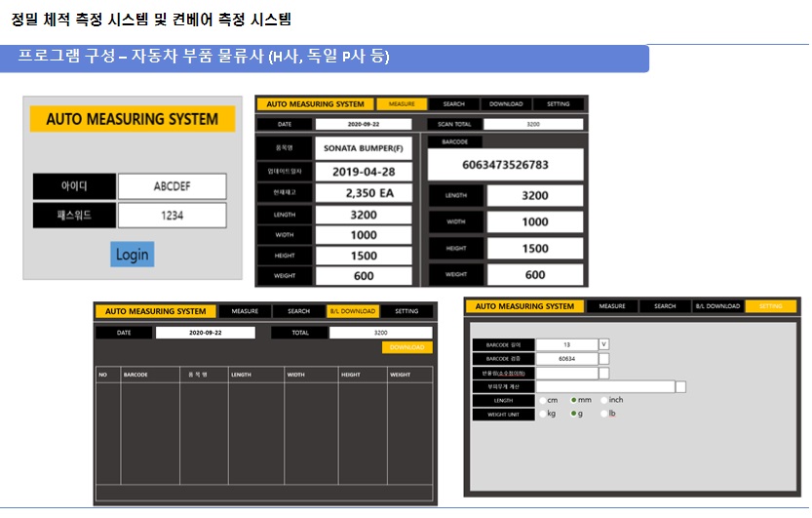Screen dimensions: 812x518
Task: Click the 품목명 field showing SONATA BUMPER(F)
Action: 365,149
